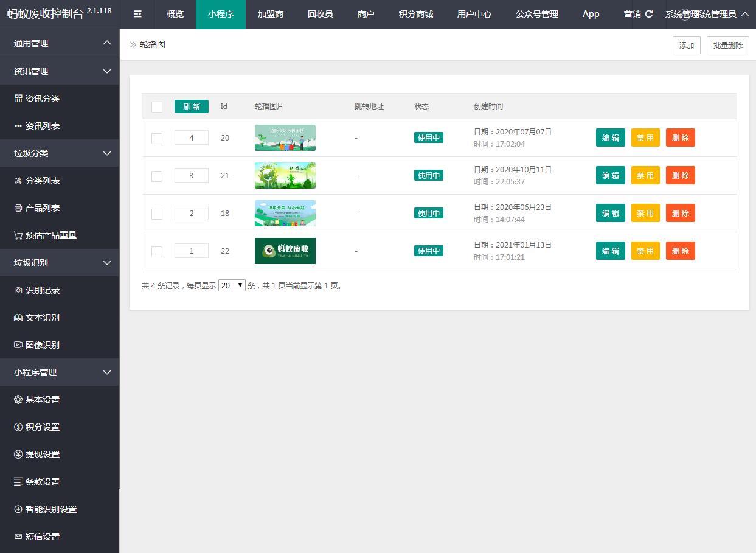Click the sort order field showing 3
Screen dimensions: 756x553
[192, 175]
